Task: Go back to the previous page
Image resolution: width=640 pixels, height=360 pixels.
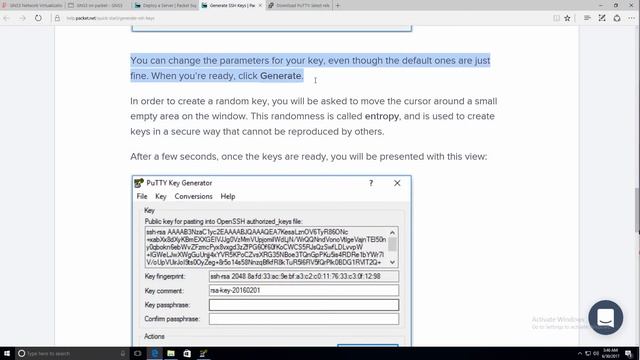Action: 7,18
